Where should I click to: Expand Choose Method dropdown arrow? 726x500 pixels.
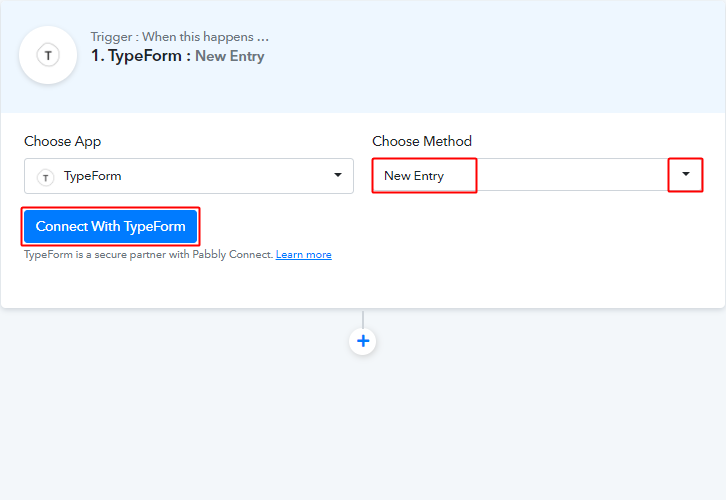[x=686, y=175]
